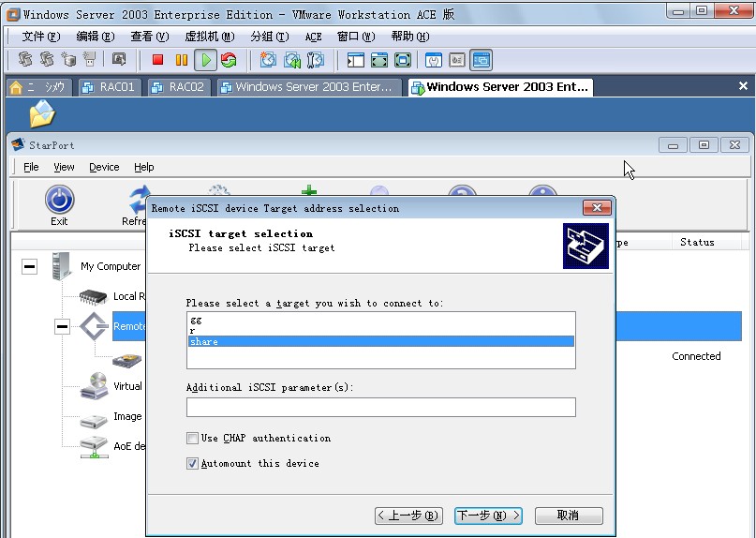Click the green Power On play button
This screenshot has width=756, height=538.
tap(206, 60)
